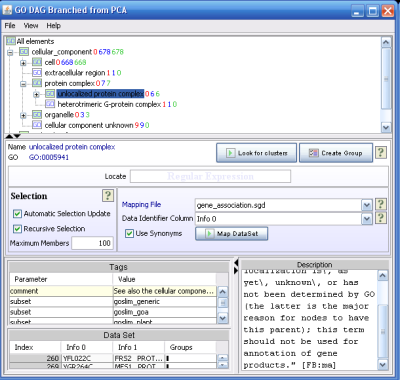Viewport: 400px width, 380px height.
Task: Click the Index column header
Action: (x=35, y=347)
